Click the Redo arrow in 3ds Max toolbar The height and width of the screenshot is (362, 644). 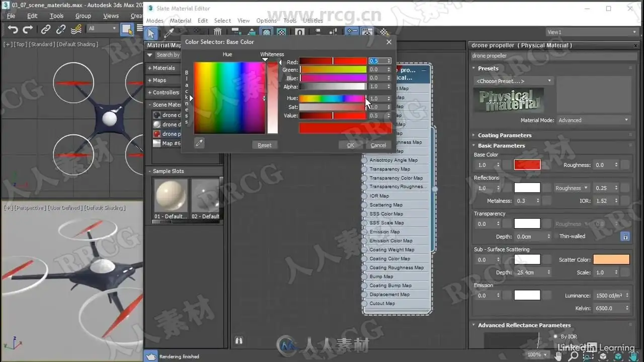pyautogui.click(x=28, y=30)
